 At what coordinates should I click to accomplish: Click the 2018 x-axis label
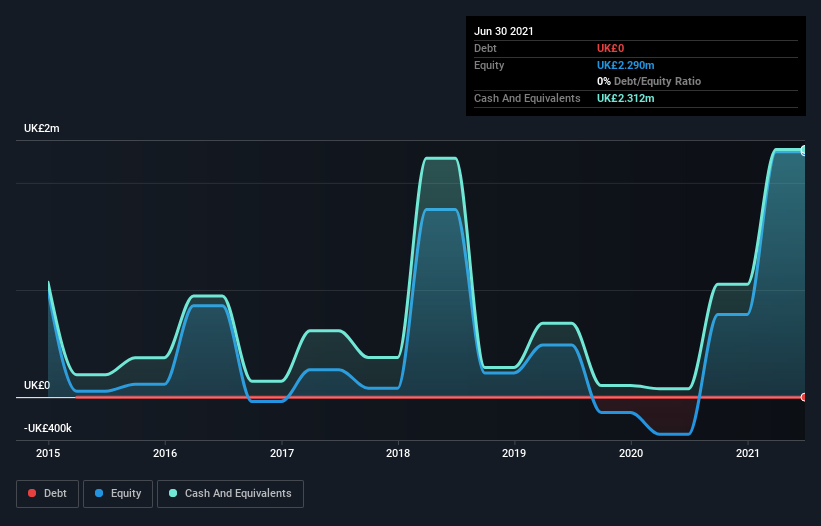pyautogui.click(x=398, y=453)
